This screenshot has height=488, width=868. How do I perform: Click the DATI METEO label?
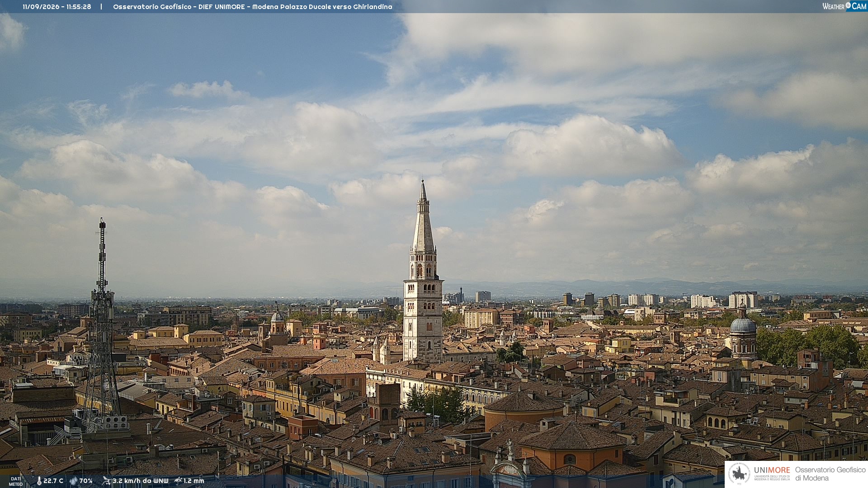pos(16,481)
